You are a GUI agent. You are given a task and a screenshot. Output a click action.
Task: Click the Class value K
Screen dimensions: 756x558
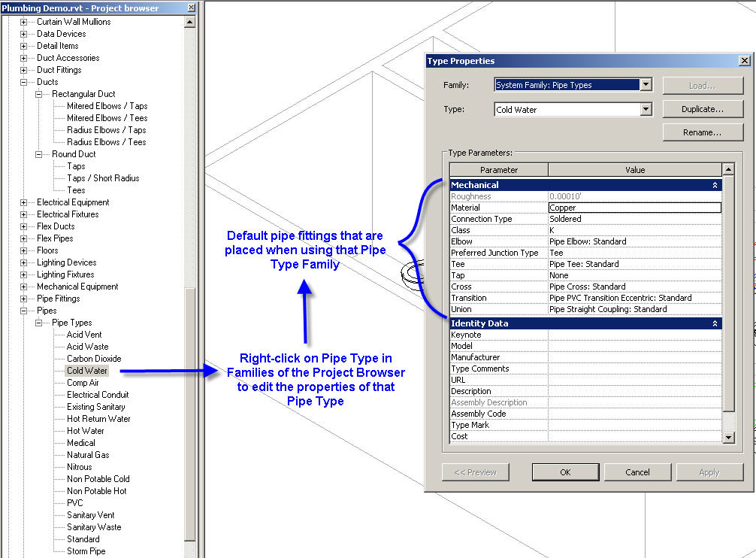coord(635,230)
